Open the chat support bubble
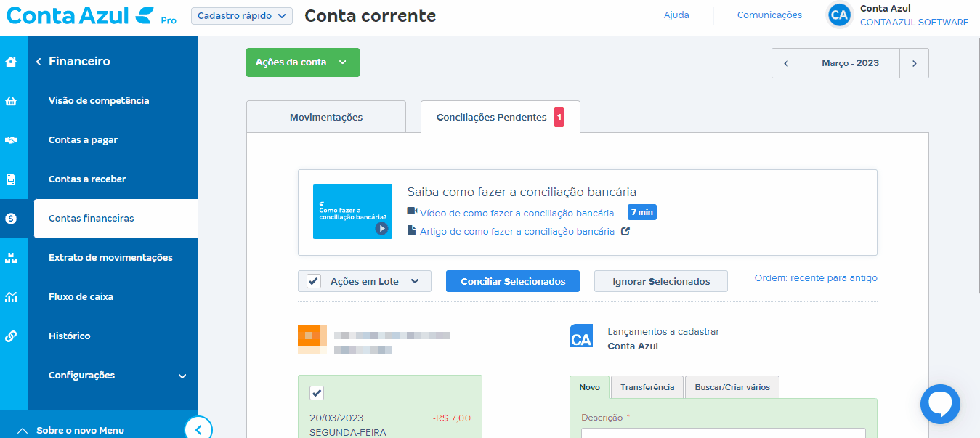 tap(940, 404)
